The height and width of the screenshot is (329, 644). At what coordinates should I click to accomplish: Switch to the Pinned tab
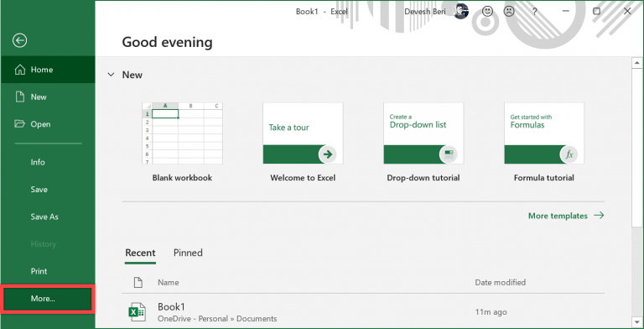click(x=188, y=253)
